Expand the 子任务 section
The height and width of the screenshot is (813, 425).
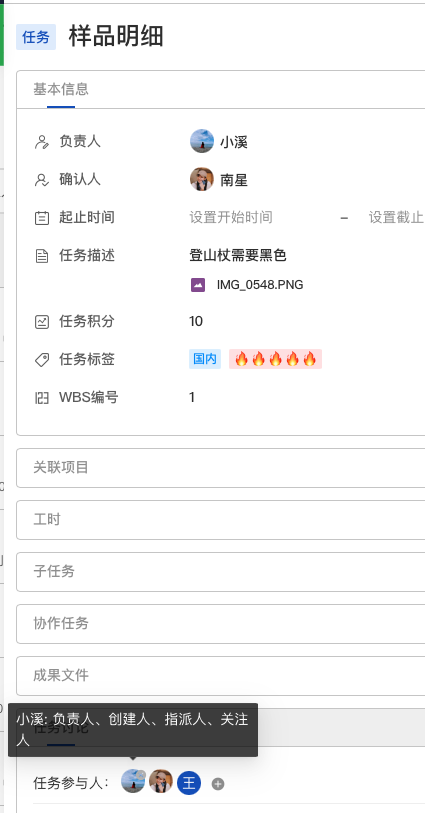coord(220,571)
